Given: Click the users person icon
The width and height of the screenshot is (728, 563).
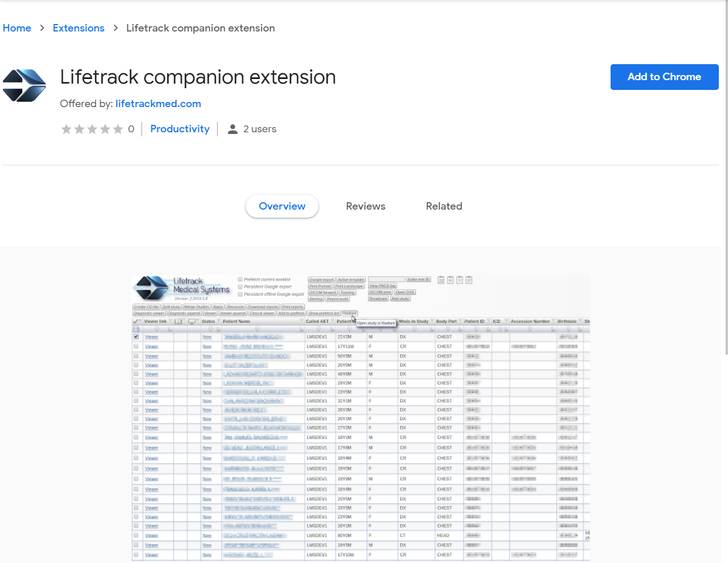Looking at the screenshot, I should pos(233,129).
